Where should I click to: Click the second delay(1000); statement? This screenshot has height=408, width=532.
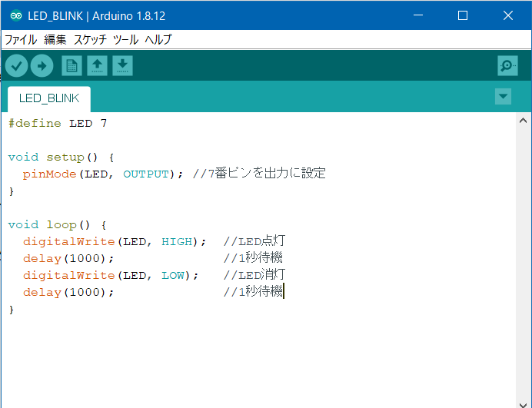(68, 292)
